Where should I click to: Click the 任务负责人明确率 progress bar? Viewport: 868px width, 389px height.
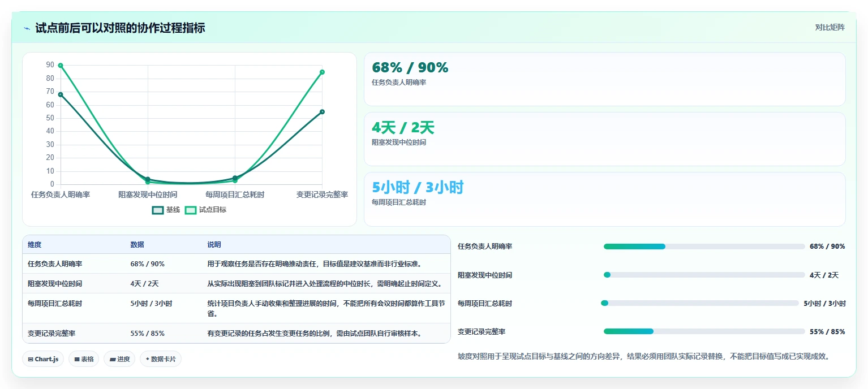[x=704, y=247]
